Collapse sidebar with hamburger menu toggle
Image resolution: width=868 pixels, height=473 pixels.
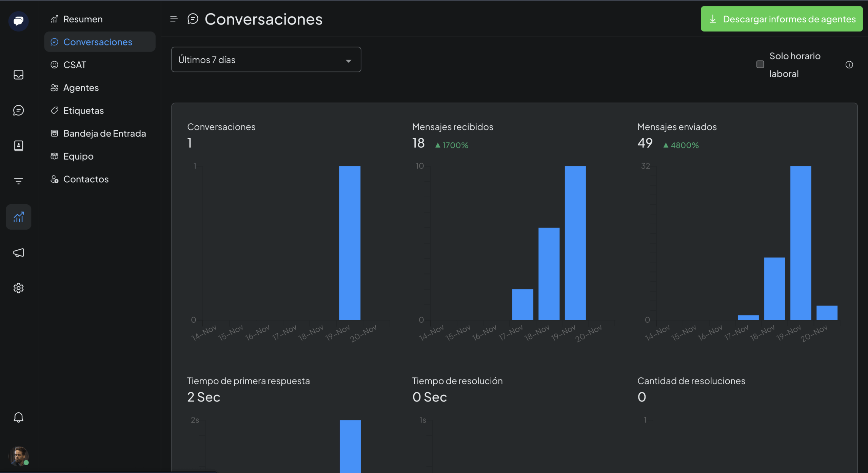click(174, 19)
